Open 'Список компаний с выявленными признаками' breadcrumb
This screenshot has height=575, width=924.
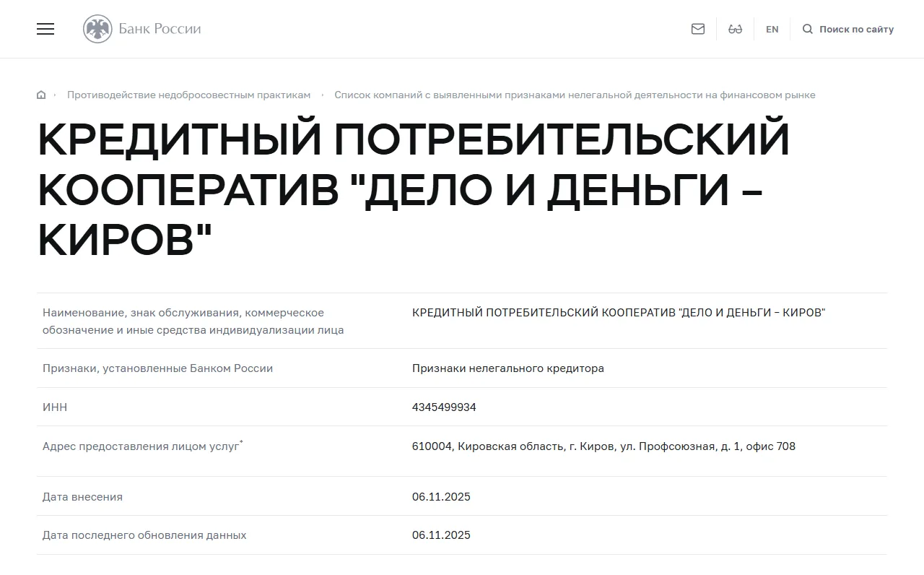pos(575,95)
